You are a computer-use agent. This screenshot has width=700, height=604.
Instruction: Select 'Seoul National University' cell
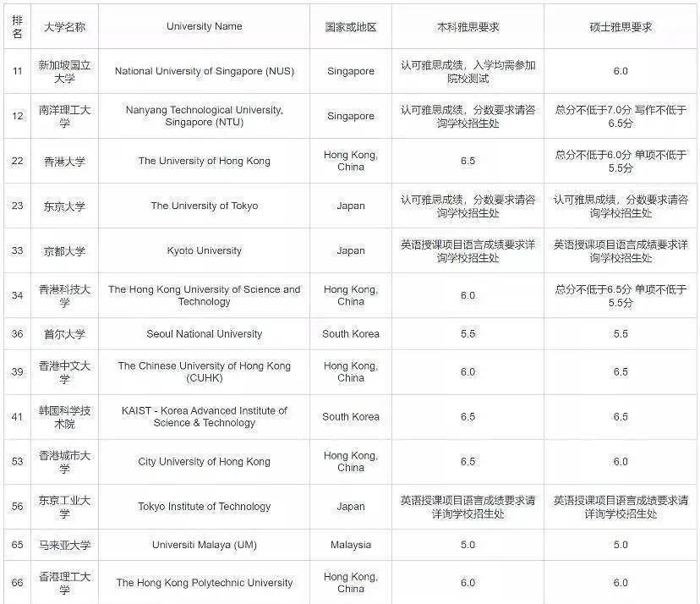point(204,333)
